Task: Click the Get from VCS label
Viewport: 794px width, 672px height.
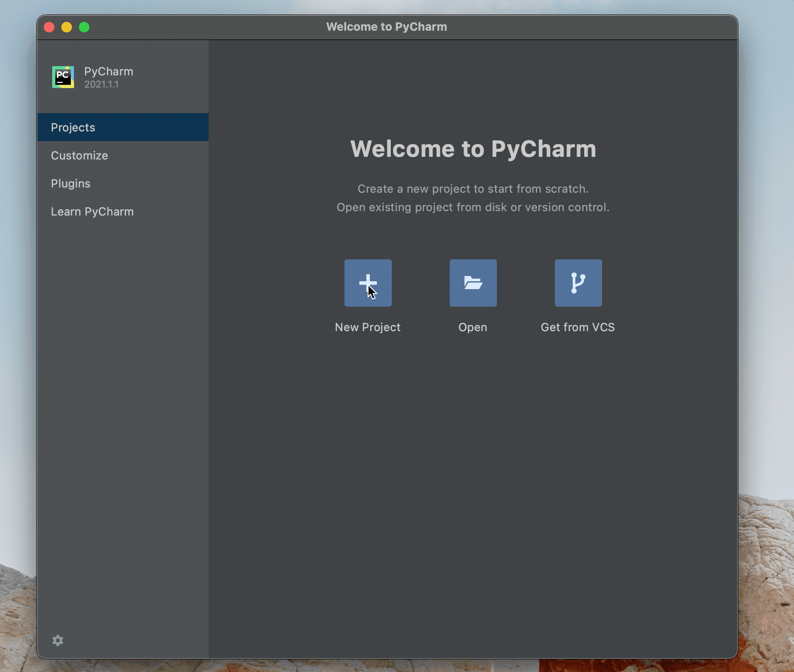Action: pos(578,327)
